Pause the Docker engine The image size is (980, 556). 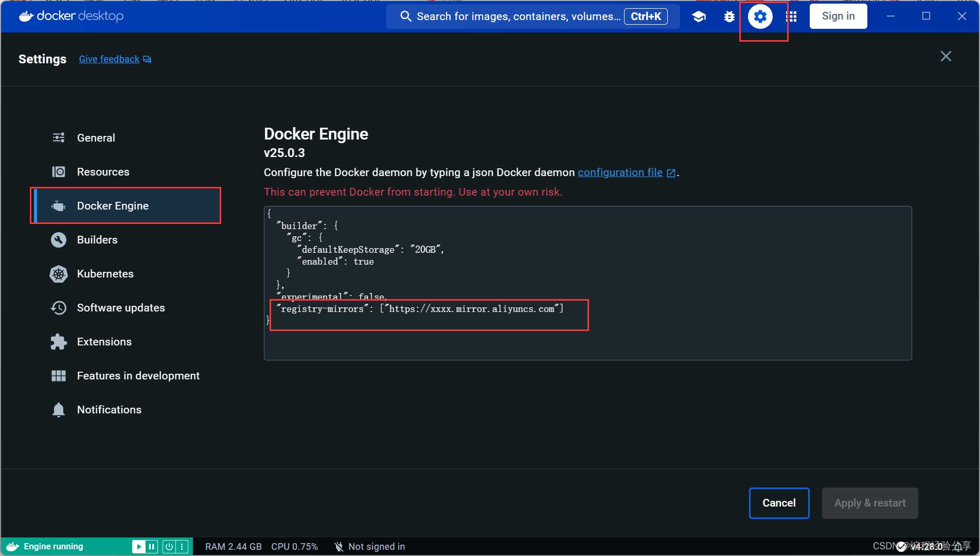tap(152, 546)
